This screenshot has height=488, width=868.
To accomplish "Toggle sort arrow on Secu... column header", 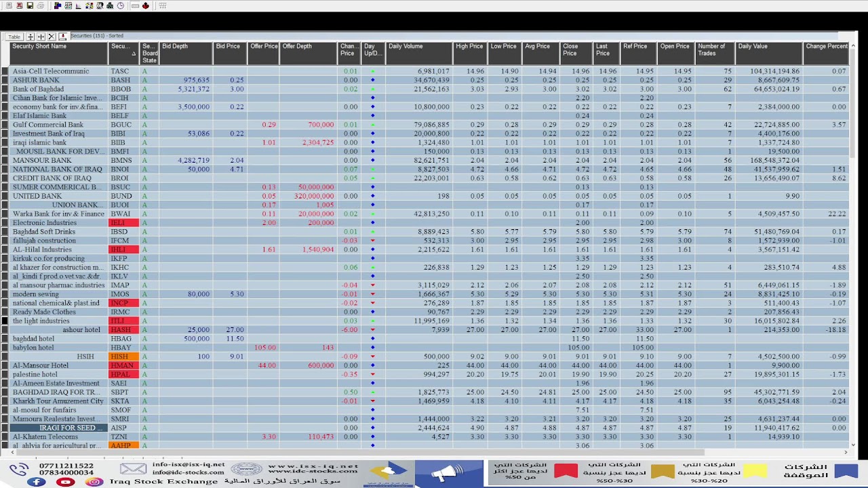I will tap(134, 54).
